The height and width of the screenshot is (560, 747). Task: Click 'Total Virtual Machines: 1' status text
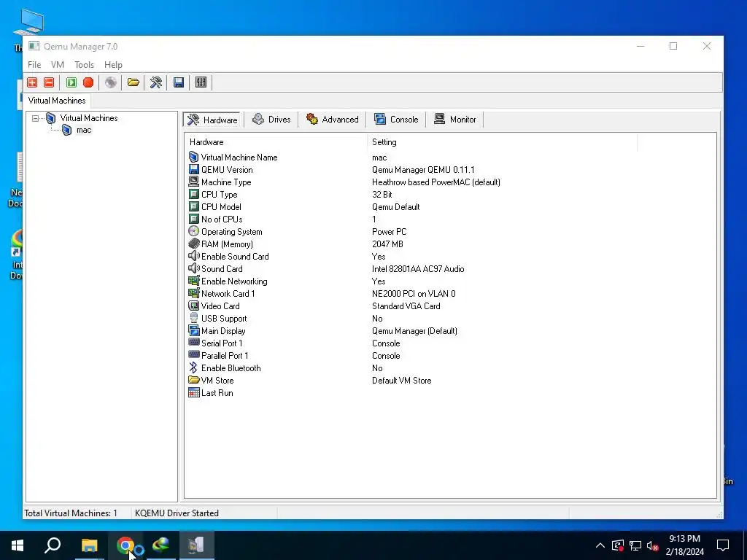tap(71, 513)
